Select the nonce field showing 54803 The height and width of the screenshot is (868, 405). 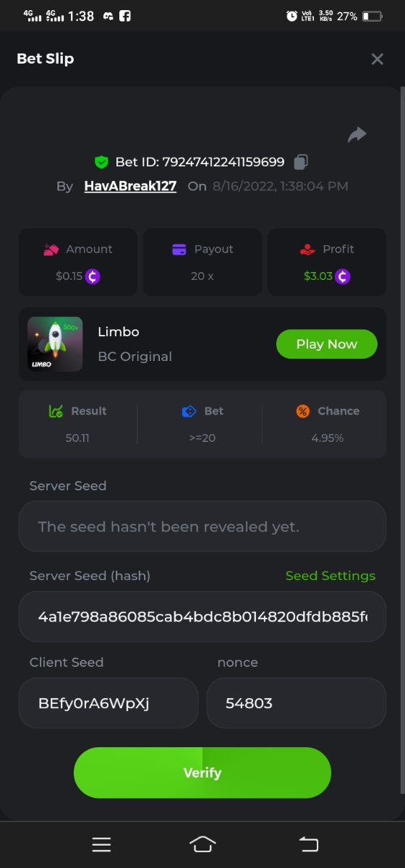[297, 703]
